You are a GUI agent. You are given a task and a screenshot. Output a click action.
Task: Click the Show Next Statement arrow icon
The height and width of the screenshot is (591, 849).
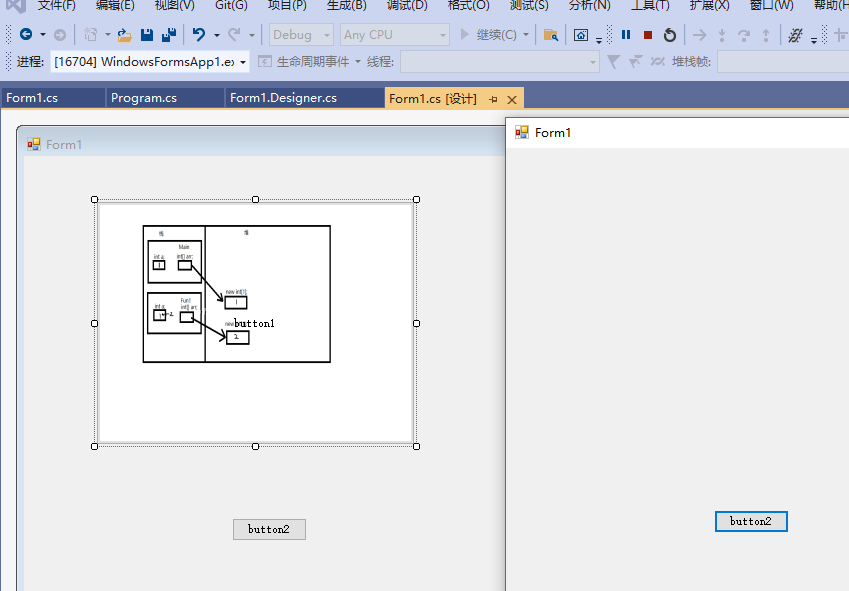(700, 35)
